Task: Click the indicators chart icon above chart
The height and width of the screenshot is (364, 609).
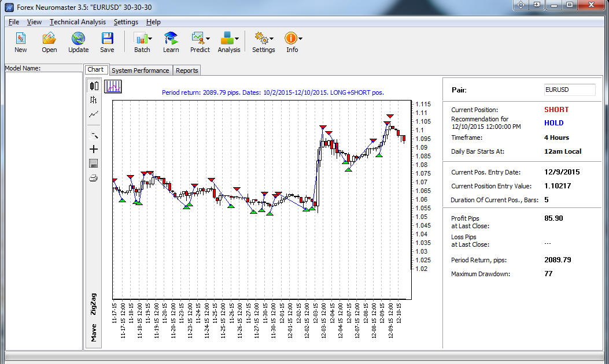Action: click(113, 86)
